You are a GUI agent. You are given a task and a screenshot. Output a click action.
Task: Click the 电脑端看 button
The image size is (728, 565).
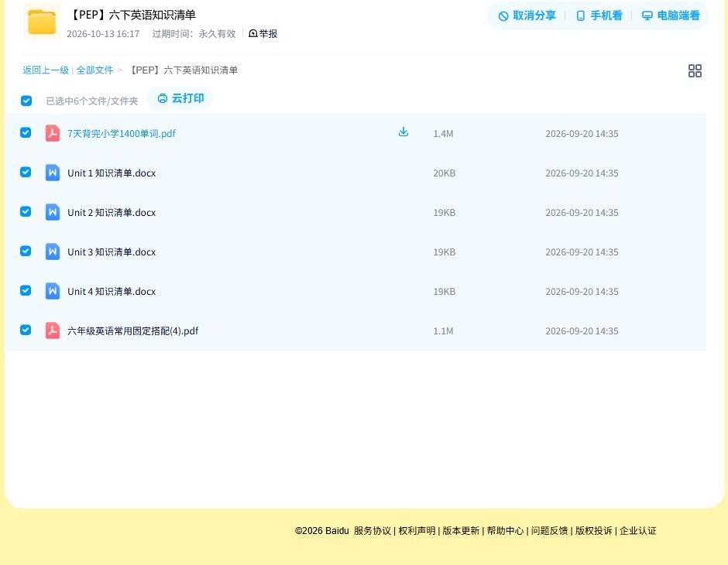[671, 15]
